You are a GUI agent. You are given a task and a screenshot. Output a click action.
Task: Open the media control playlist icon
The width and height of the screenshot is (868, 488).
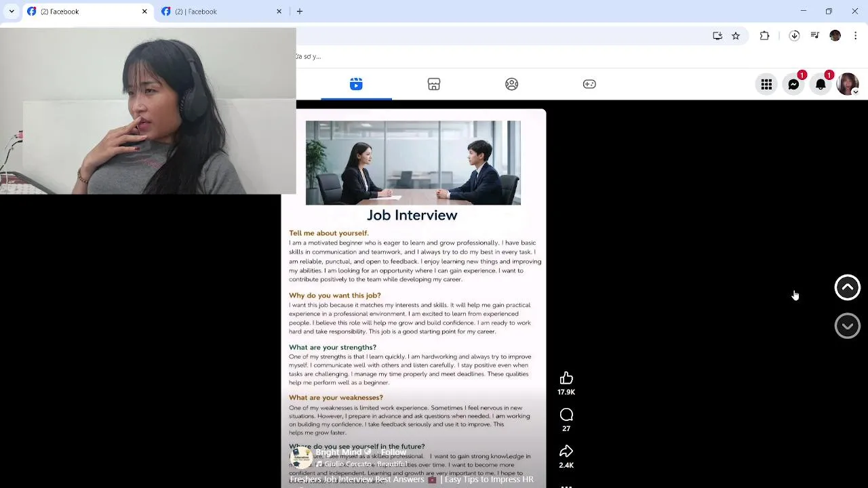[815, 36]
